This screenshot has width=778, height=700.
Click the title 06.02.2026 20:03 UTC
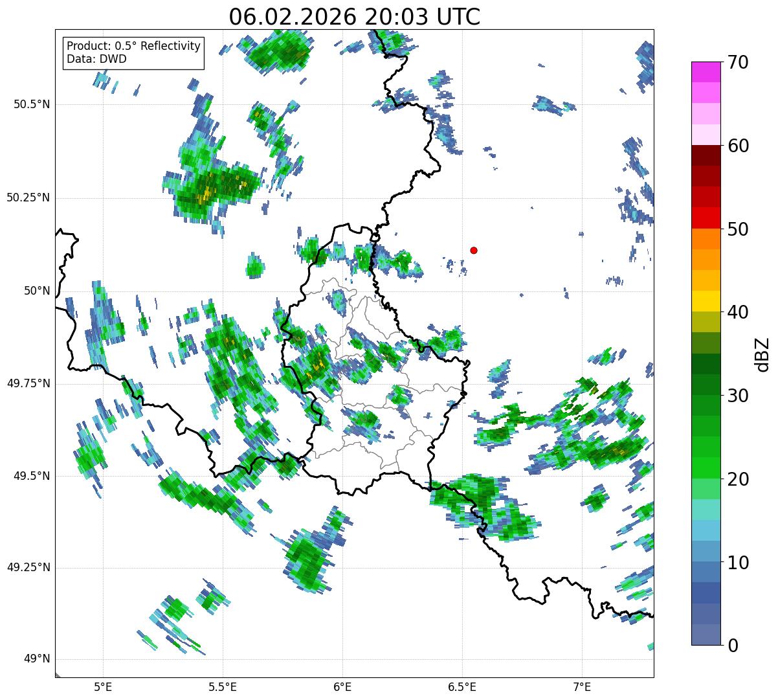point(354,17)
